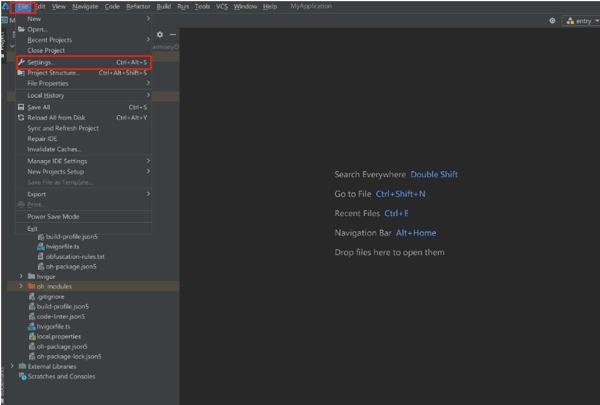Viewport: 600px width, 405px height.
Task: Click the Settings wrench icon in File menu
Action: [x=21, y=62]
